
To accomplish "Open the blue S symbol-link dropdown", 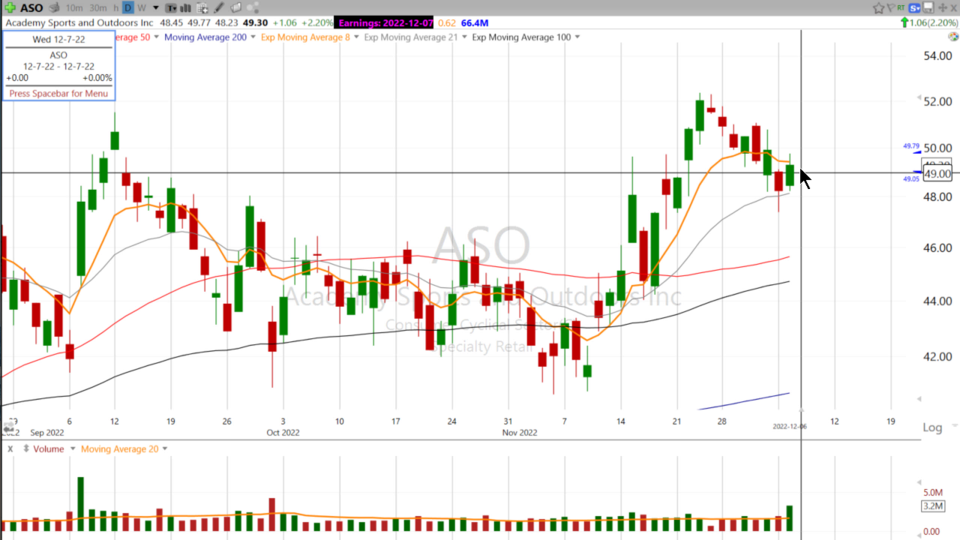I will (915, 8).
